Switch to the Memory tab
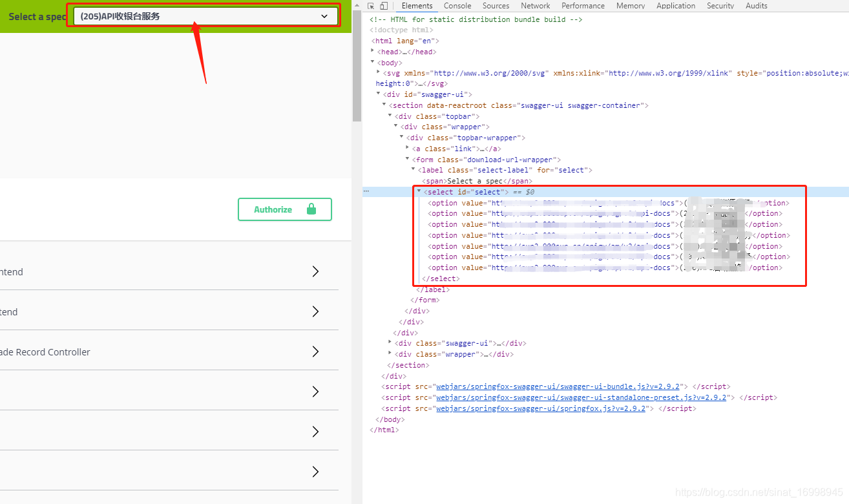Screen dimensions: 849x504 [x=631, y=6]
